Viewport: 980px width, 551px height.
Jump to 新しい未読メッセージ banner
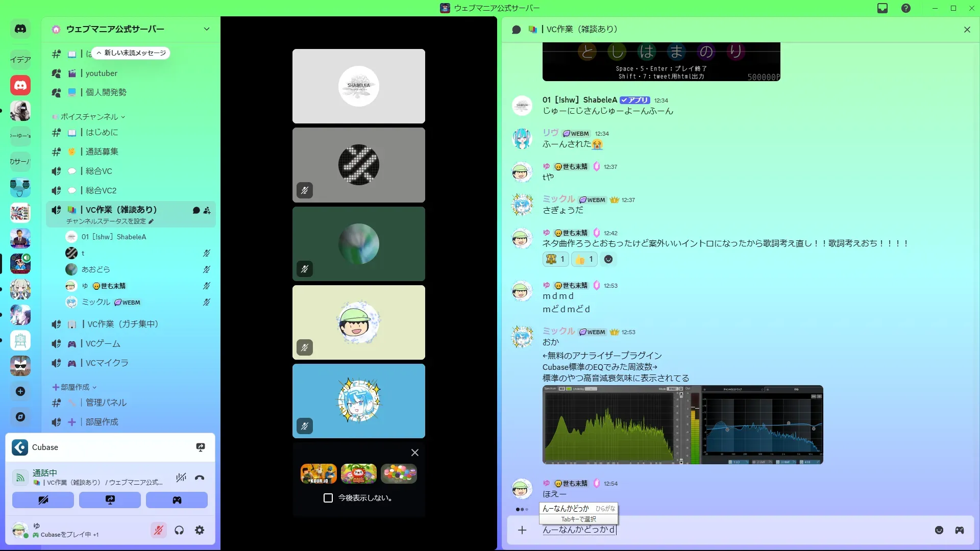click(131, 53)
